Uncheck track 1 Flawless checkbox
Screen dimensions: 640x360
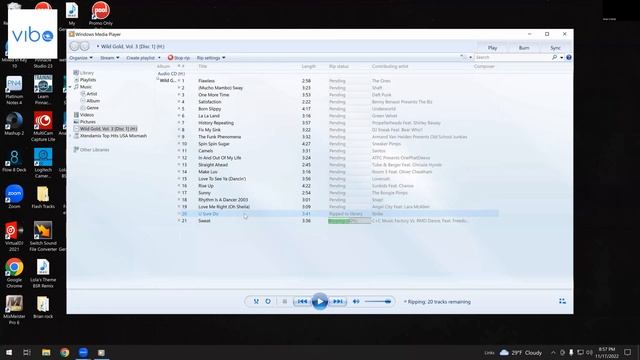(x=179, y=81)
